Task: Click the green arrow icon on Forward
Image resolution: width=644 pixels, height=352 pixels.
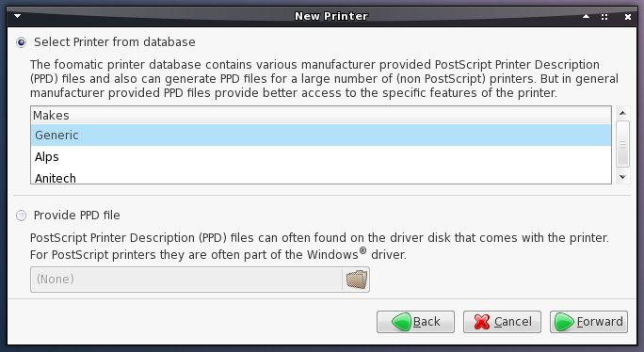Action: [564, 322]
